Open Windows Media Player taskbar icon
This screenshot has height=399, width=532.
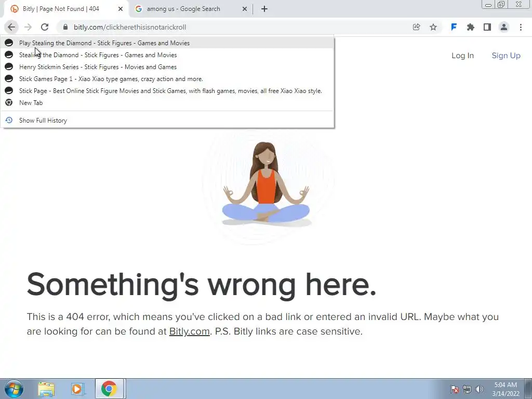click(77, 389)
